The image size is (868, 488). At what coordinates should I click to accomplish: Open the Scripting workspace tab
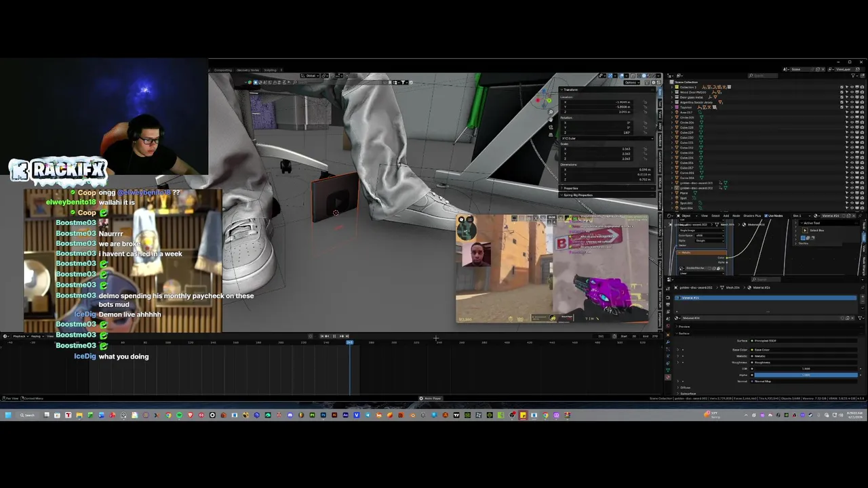pos(270,70)
